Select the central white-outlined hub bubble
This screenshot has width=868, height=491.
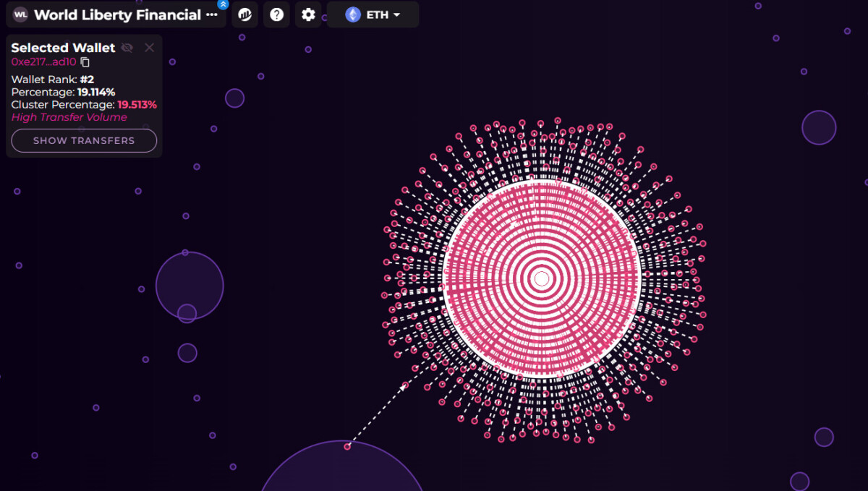541,278
